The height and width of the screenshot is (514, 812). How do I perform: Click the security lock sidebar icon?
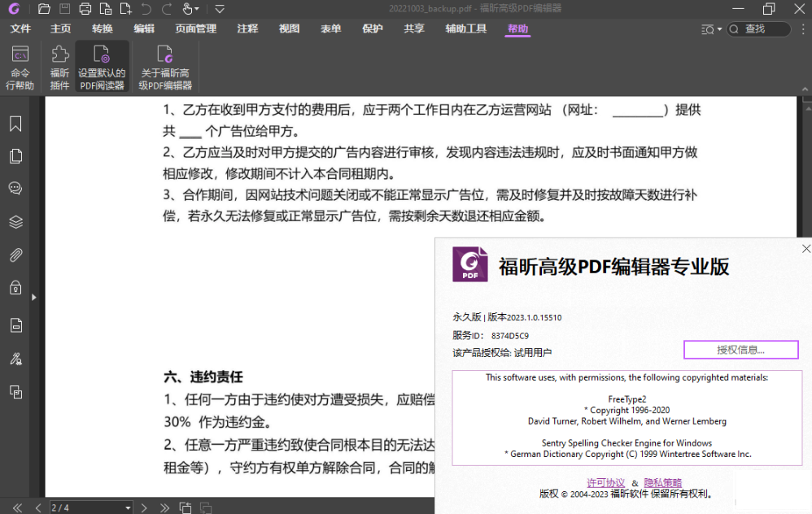(15, 287)
